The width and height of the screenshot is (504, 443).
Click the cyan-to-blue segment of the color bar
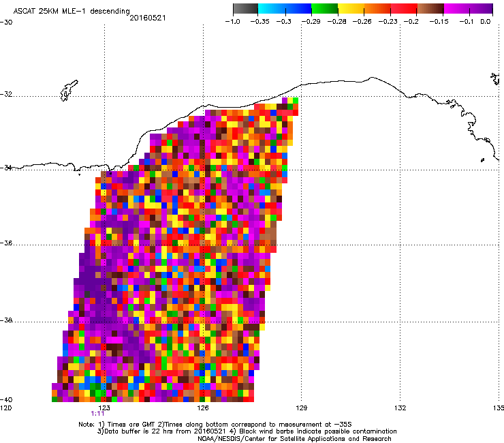[285, 8]
